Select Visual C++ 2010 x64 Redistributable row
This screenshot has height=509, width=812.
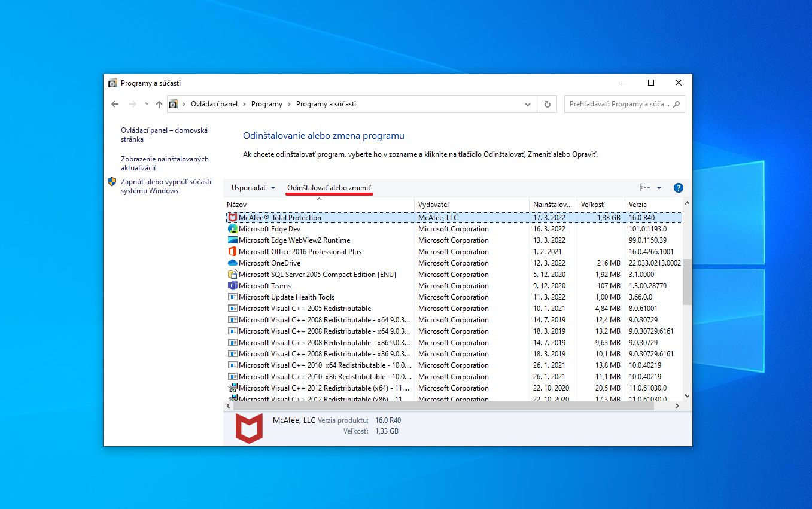[x=454, y=365]
